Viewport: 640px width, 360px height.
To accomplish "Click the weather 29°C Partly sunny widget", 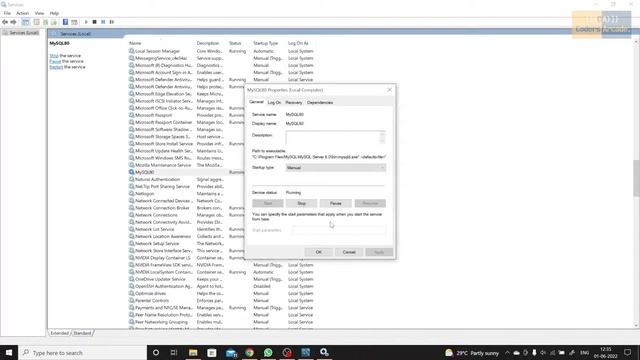I will (x=473, y=353).
